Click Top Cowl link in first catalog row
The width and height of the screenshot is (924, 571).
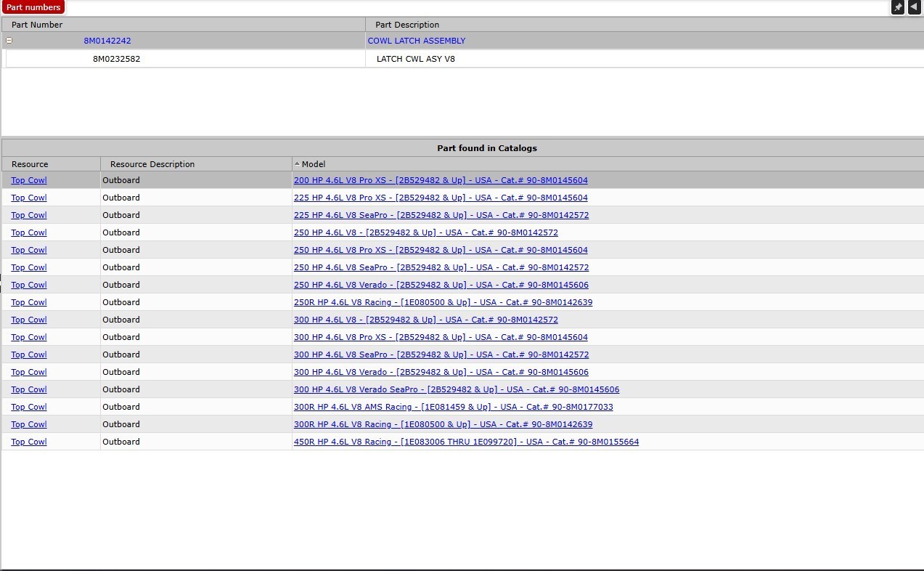tap(29, 180)
